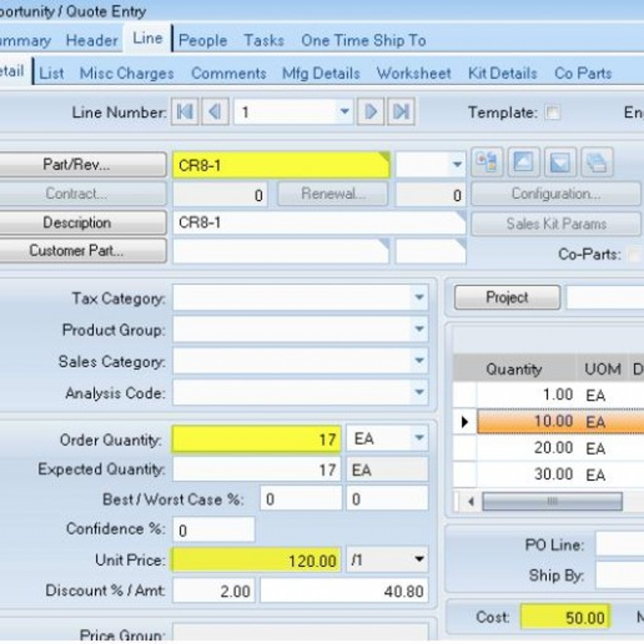The width and height of the screenshot is (644, 644).
Task: Enable the Template checkbox
Action: click(x=552, y=112)
